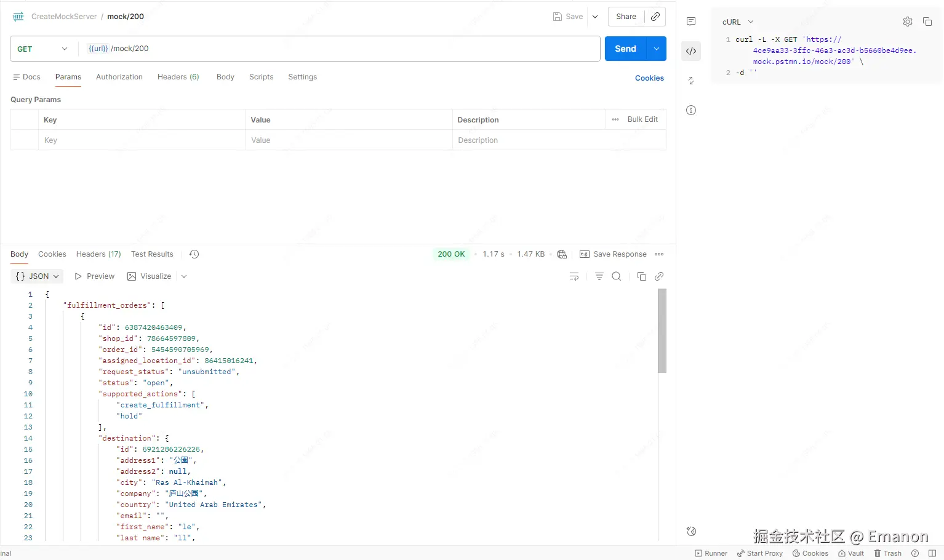Viewport: 944px width, 560px height.
Task: Click the copy link icon beside Share
Action: coord(655,17)
